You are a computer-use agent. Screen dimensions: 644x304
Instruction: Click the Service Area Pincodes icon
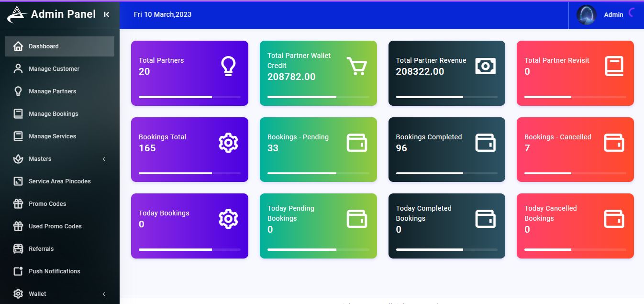(18, 181)
